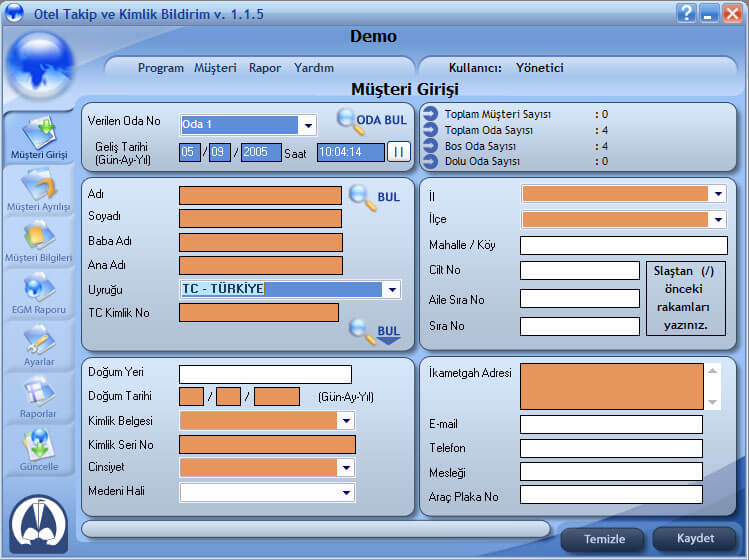Click the İkametgah Adresi scrollbar
749x560 pixels.
point(713,386)
